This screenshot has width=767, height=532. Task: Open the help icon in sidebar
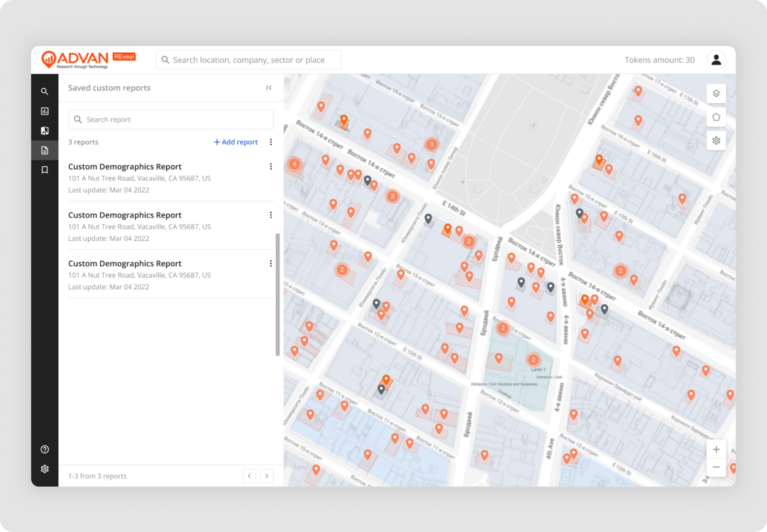(x=45, y=449)
